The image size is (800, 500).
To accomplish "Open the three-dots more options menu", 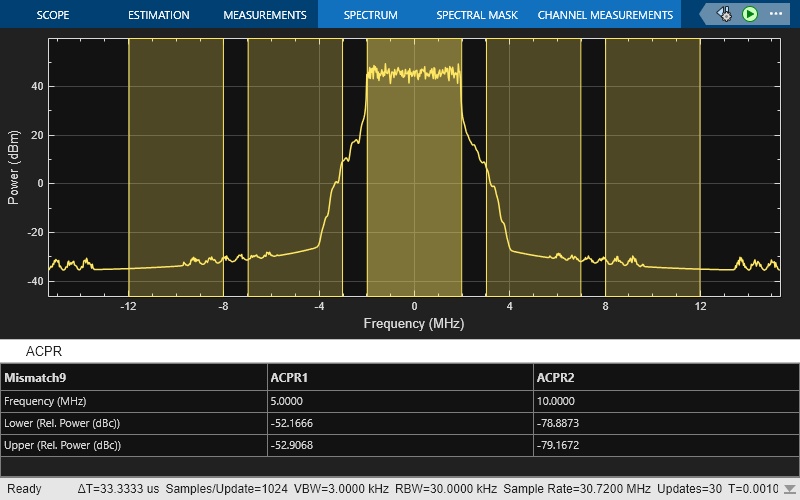I will (x=777, y=14).
